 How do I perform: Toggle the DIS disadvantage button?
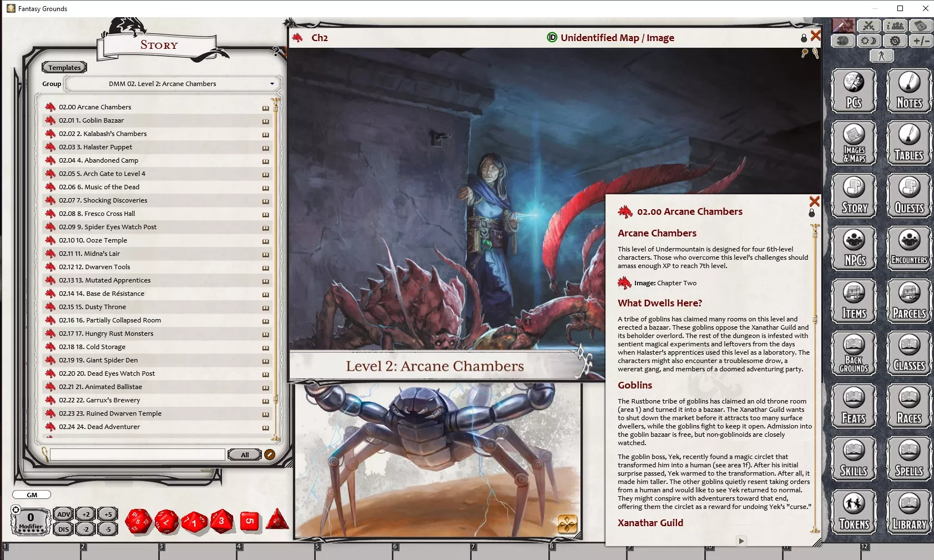click(64, 529)
